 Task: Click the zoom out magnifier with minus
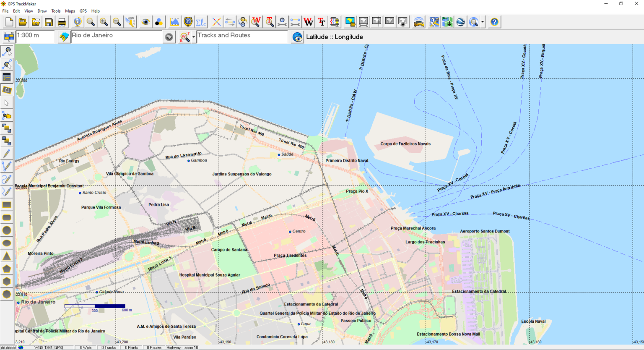point(117,22)
